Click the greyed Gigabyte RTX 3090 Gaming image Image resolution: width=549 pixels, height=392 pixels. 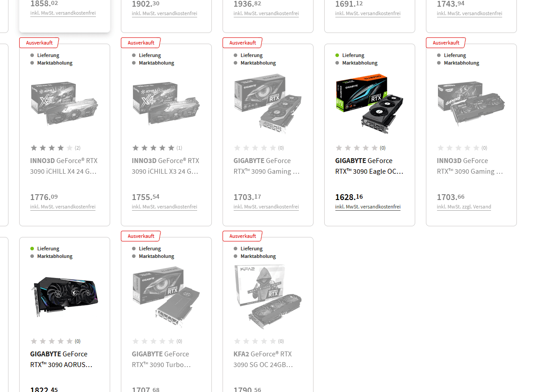(x=268, y=104)
